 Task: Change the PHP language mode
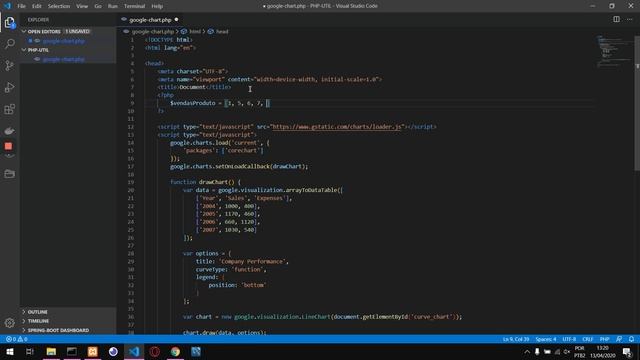pyautogui.click(x=604, y=339)
